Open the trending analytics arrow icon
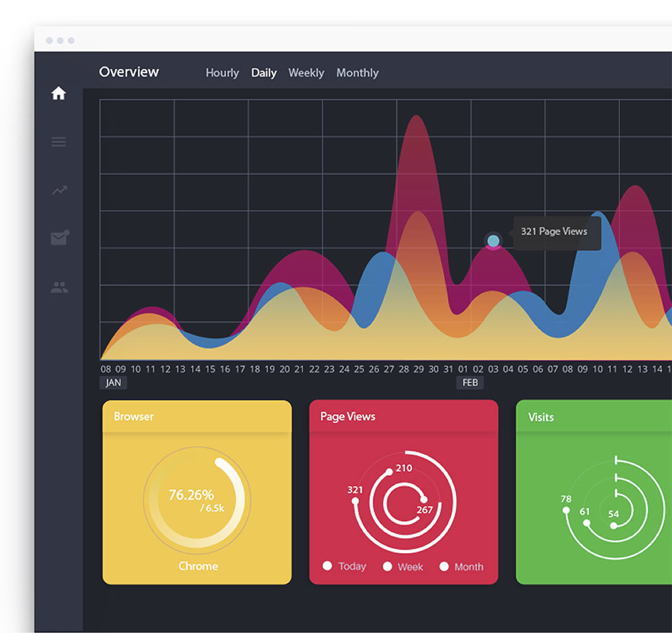672x633 pixels. click(x=60, y=190)
